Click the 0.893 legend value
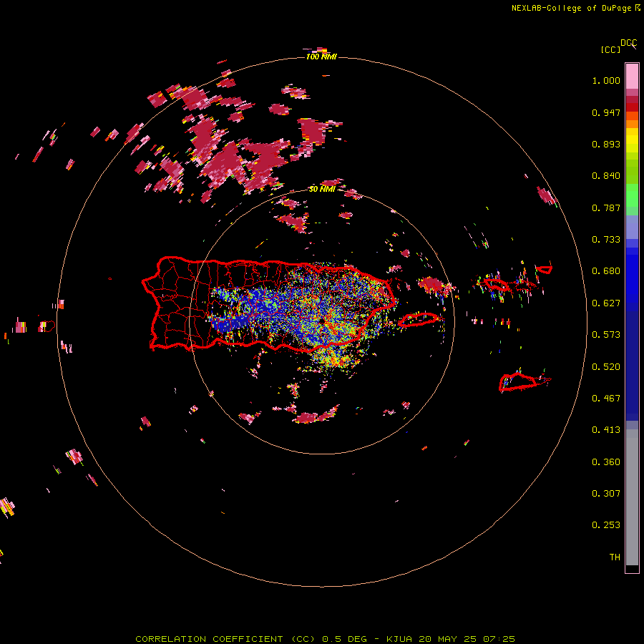 [606, 144]
